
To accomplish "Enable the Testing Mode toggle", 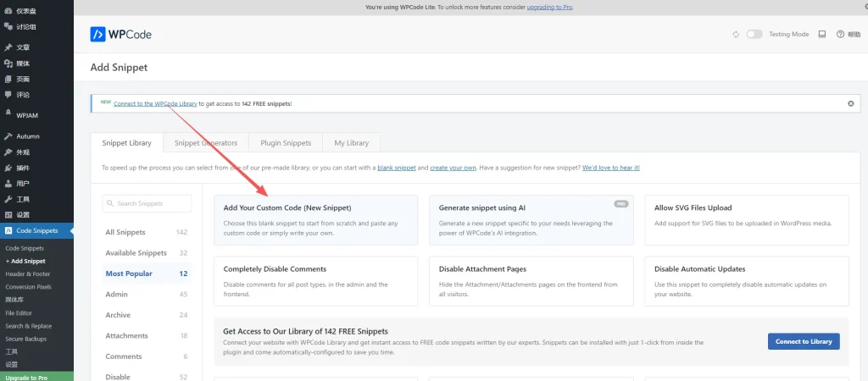I will pyautogui.click(x=754, y=35).
